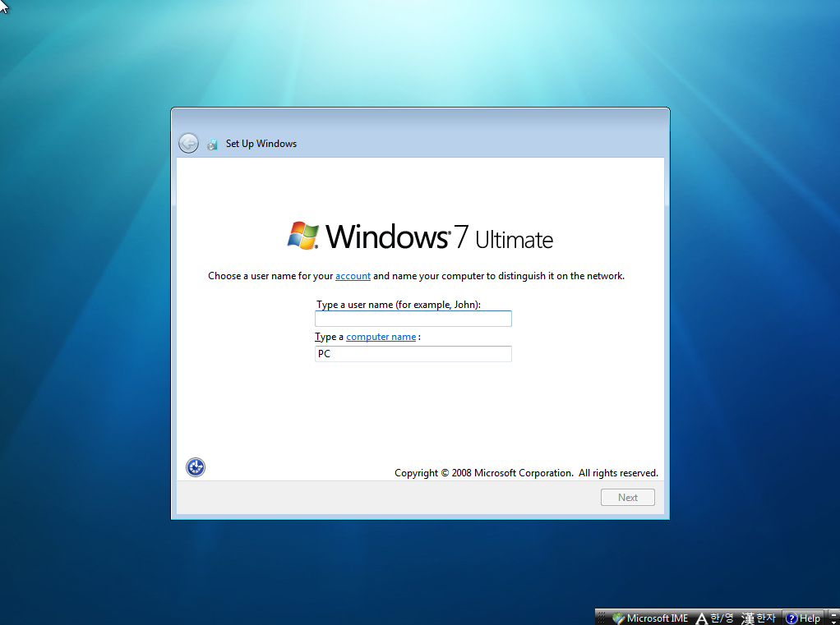Click the "Choose a user name" instruction text
Screen dimensions: 840x625
416,276
